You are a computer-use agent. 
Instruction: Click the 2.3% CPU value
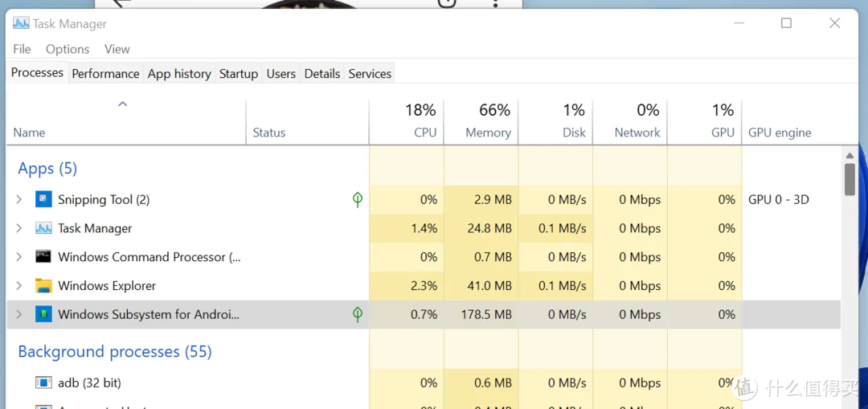pyautogui.click(x=424, y=285)
